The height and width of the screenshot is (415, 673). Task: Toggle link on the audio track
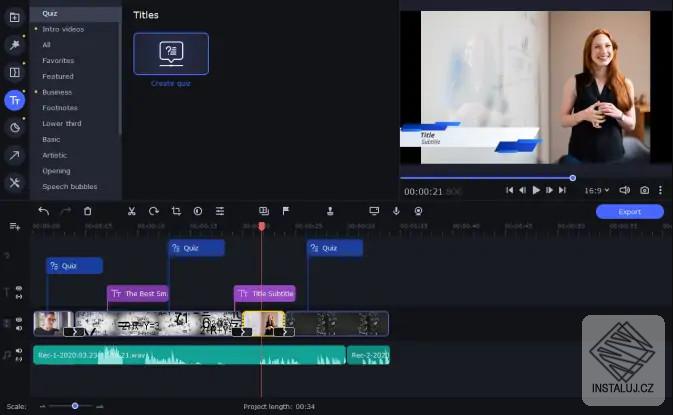click(x=19, y=359)
